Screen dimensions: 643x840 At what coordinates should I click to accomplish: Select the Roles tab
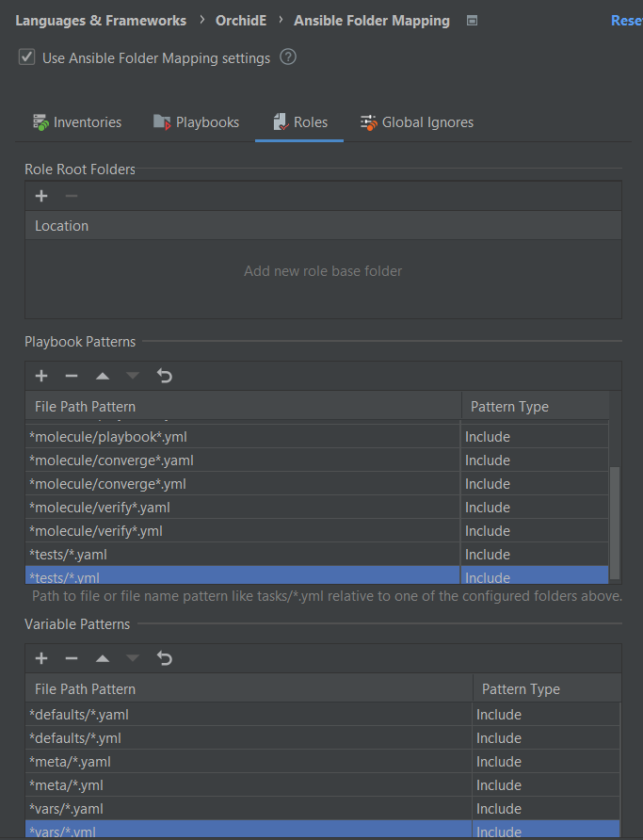pyautogui.click(x=299, y=122)
